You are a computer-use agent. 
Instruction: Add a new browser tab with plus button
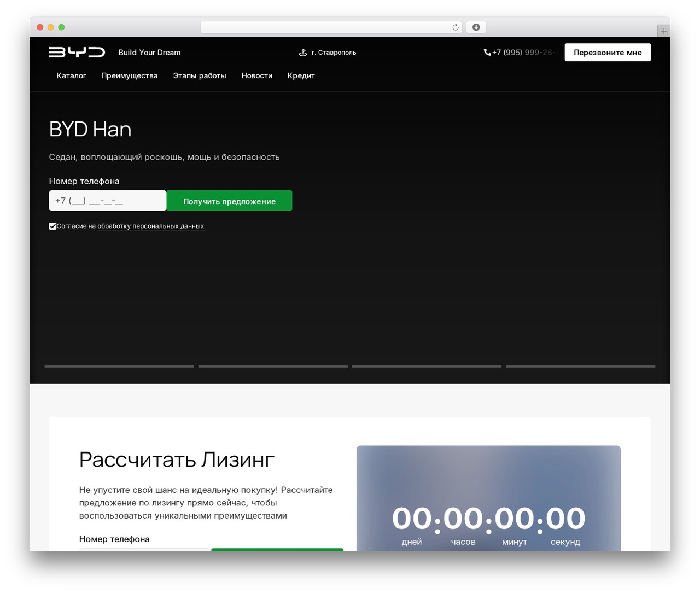(664, 31)
